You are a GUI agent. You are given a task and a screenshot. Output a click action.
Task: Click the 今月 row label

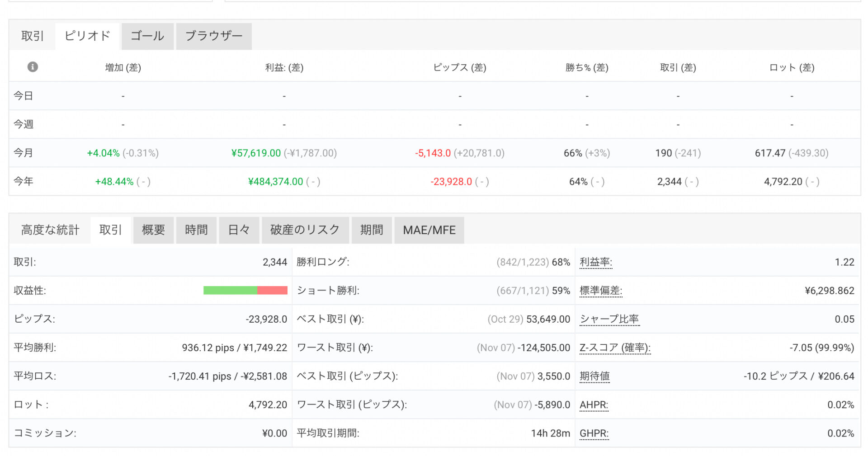(24, 153)
